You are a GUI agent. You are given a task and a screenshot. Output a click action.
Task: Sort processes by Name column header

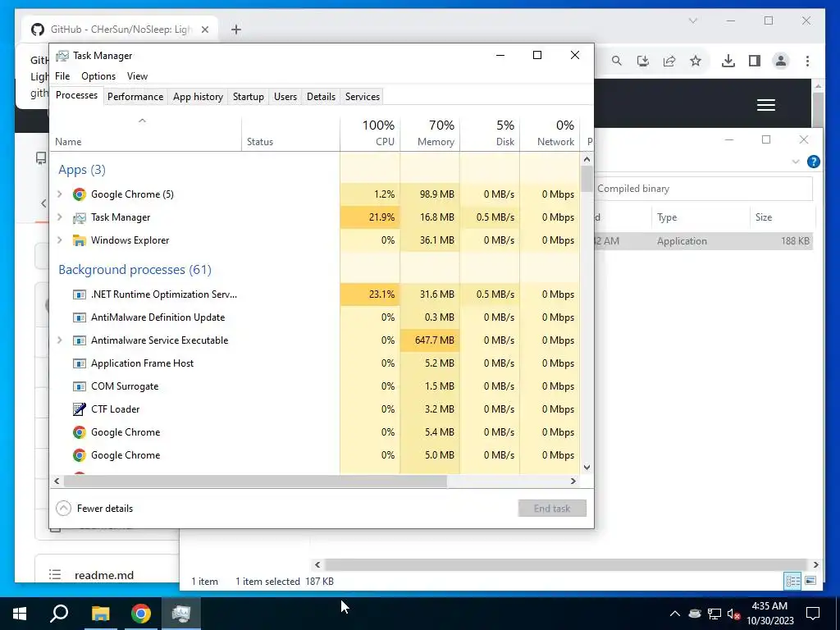(x=146, y=133)
